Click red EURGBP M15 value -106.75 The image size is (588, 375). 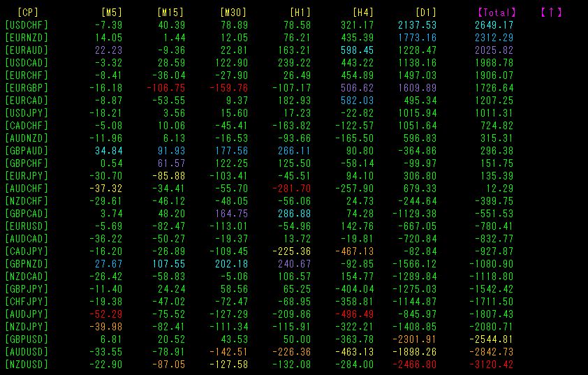click(x=166, y=88)
